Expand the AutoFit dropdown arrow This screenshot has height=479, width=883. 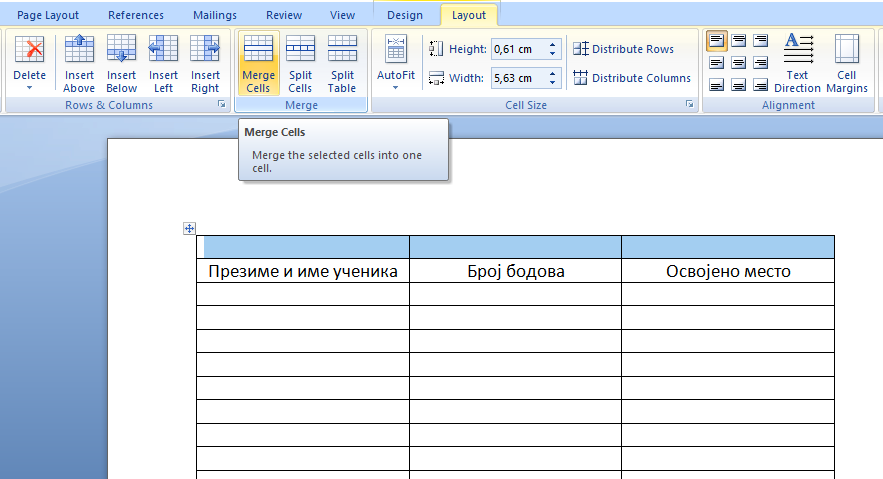point(396,88)
